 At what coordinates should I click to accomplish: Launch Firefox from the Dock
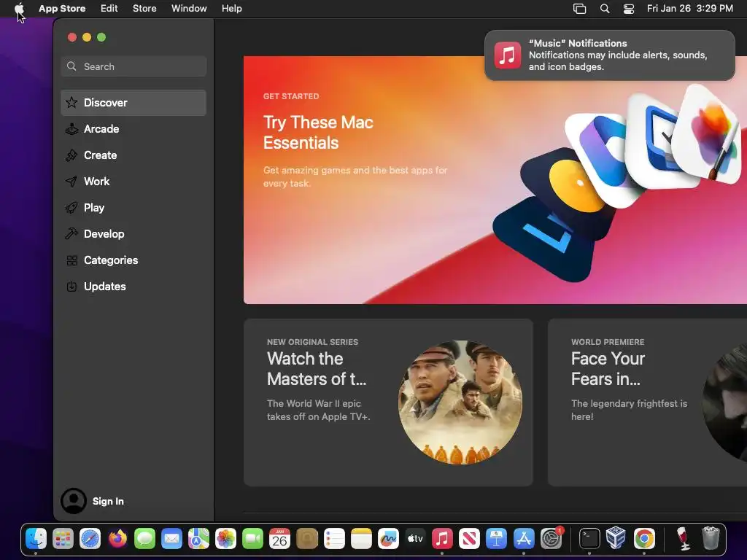[x=117, y=539]
